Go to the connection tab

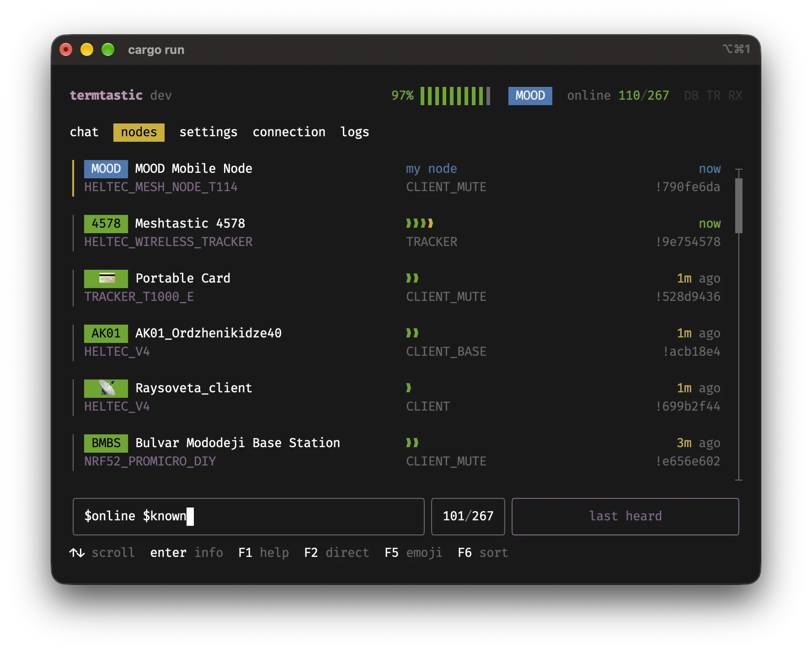point(289,132)
